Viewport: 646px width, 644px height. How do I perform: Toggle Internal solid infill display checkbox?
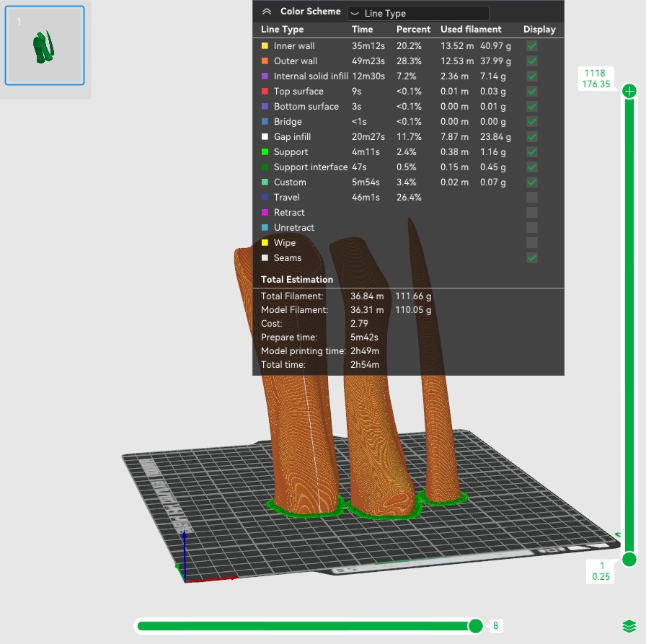coord(532,76)
